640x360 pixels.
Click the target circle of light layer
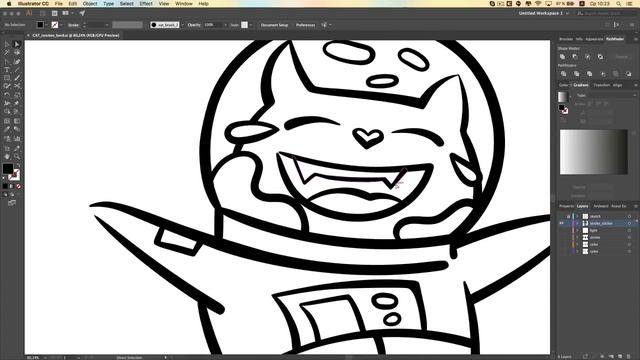click(629, 230)
